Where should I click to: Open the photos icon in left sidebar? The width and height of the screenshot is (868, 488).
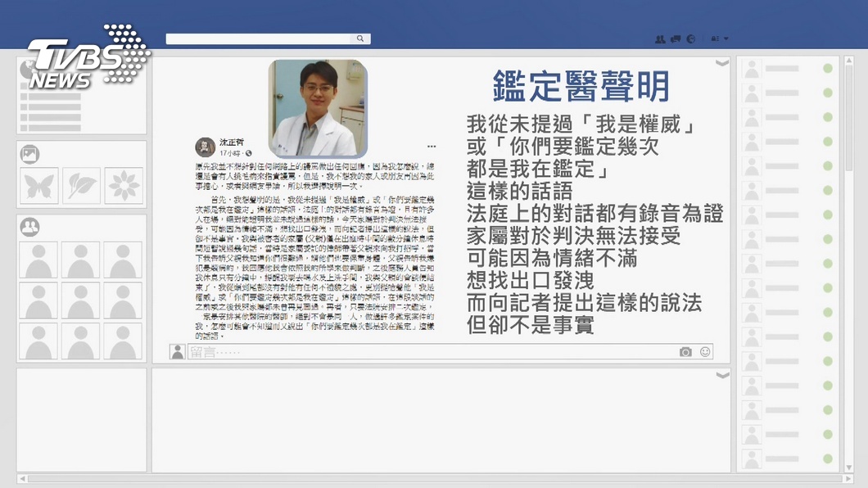pyautogui.click(x=30, y=155)
